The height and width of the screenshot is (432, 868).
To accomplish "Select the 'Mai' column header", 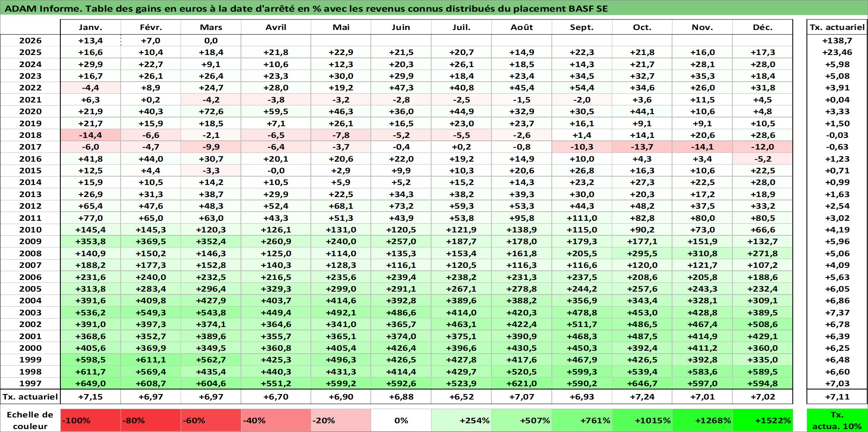I will [341, 27].
